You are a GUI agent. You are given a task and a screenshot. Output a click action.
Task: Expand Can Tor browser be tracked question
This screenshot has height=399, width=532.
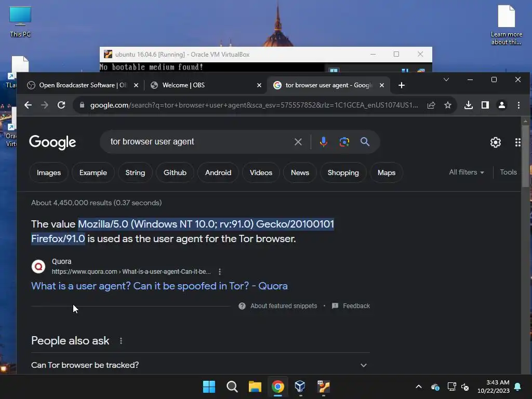pos(200,365)
